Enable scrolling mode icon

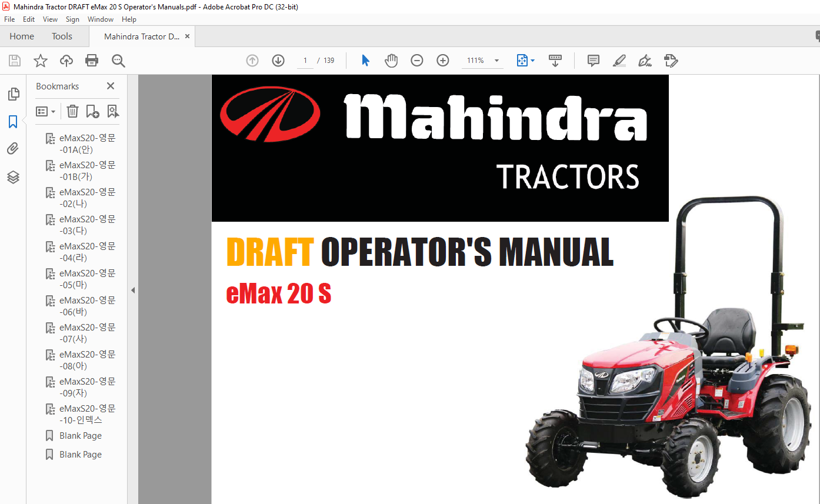(555, 61)
